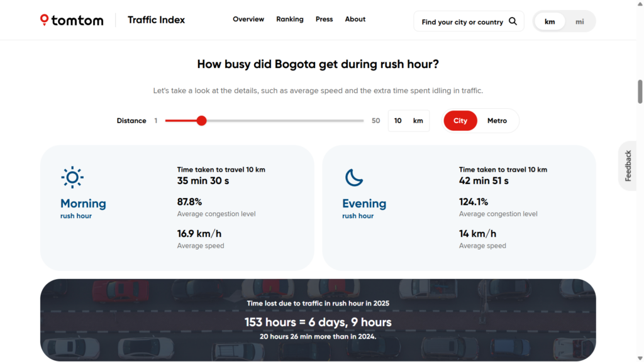Select km units toggle

pyautogui.click(x=550, y=21)
